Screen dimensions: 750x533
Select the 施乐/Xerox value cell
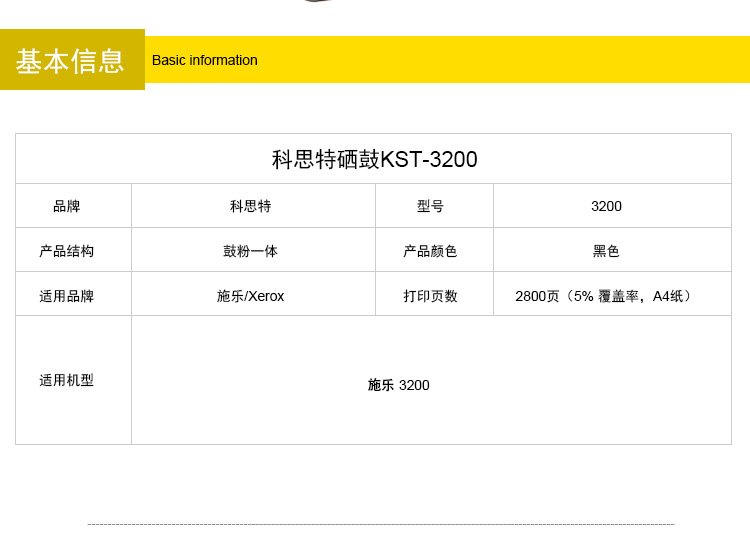pyautogui.click(x=250, y=296)
